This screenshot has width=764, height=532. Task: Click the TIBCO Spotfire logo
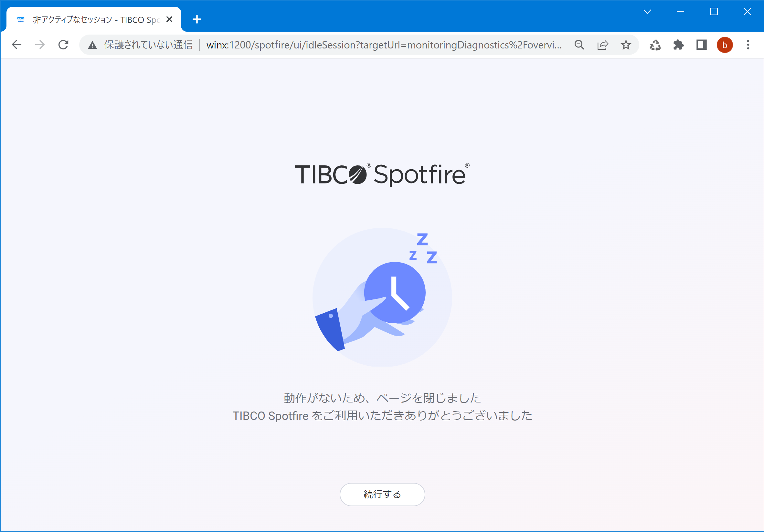pos(382,174)
